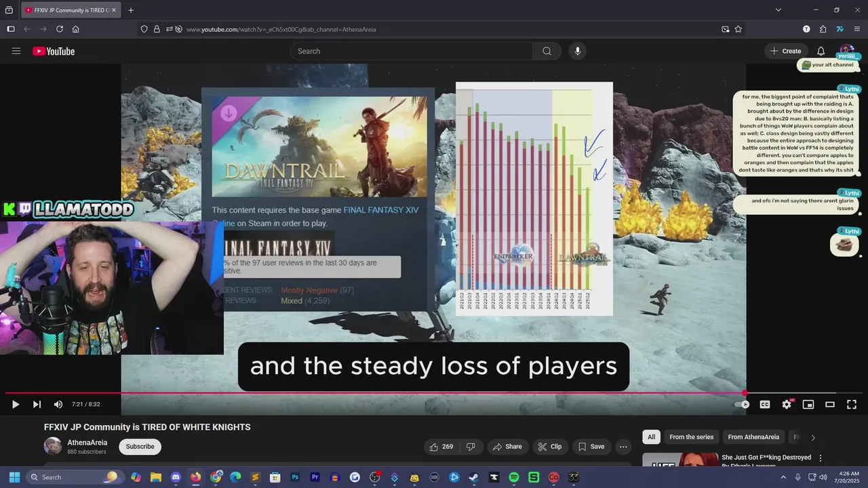Open Firefox application menu
Viewport: 868px width, 488px height.
tap(857, 29)
